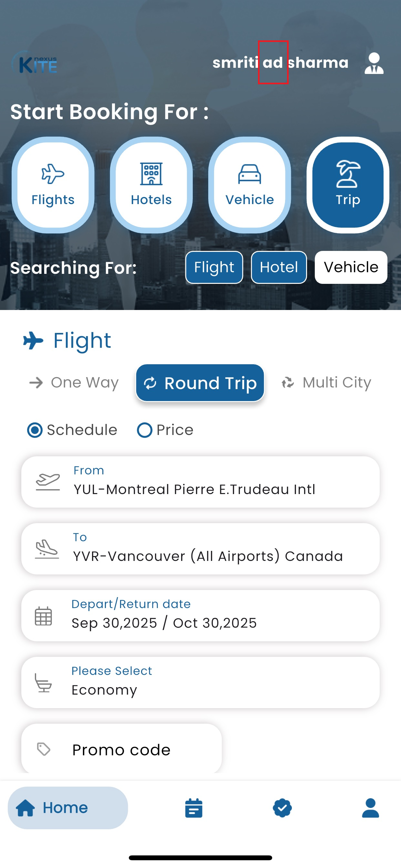This screenshot has width=401, height=868.
Task: Toggle the Hotel search chip
Action: point(279,267)
